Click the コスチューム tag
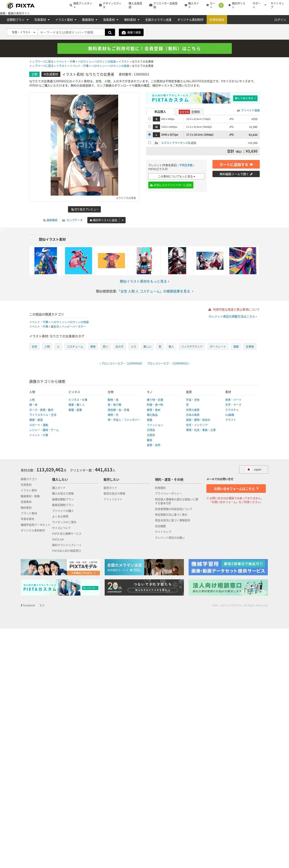This screenshot has width=289, height=868. pos(75,346)
